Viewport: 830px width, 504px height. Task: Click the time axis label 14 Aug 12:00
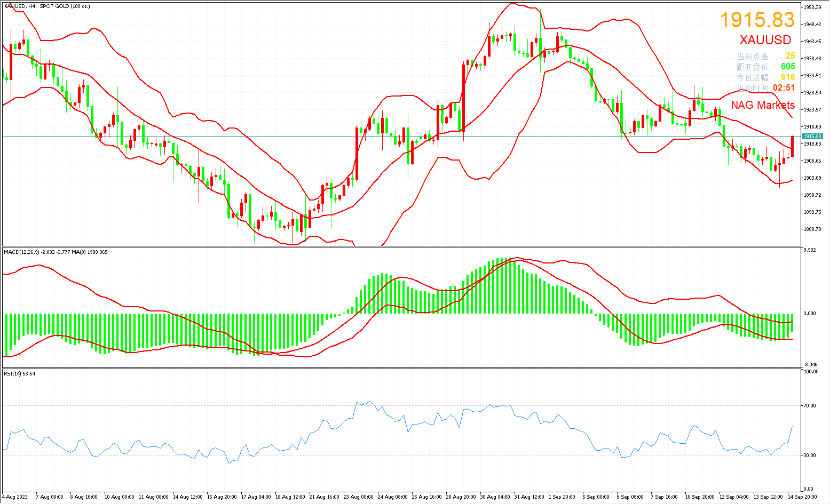tap(188, 497)
